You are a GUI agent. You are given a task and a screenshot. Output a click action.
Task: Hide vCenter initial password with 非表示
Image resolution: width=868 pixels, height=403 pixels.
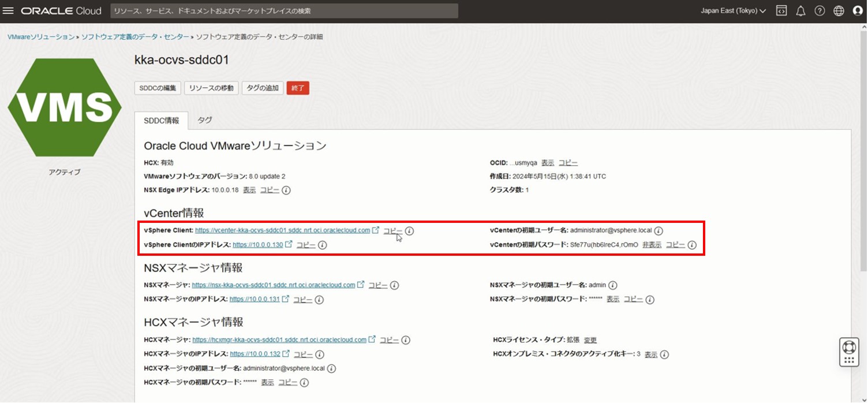(652, 245)
